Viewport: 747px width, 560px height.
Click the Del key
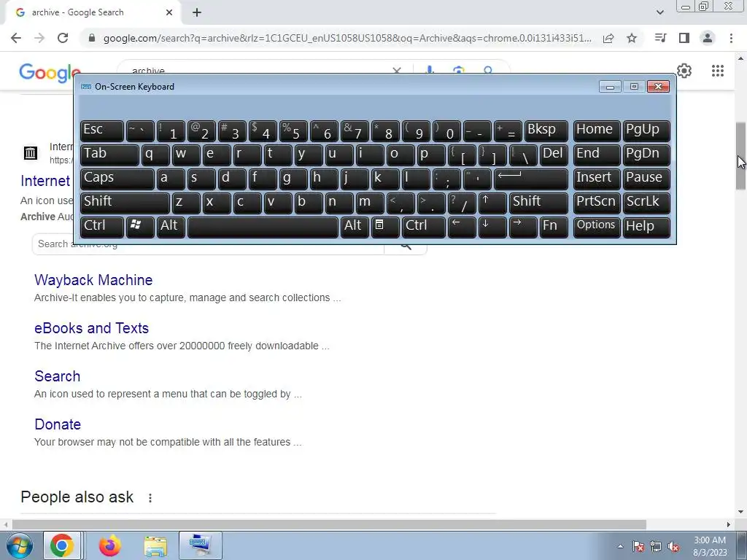click(554, 155)
